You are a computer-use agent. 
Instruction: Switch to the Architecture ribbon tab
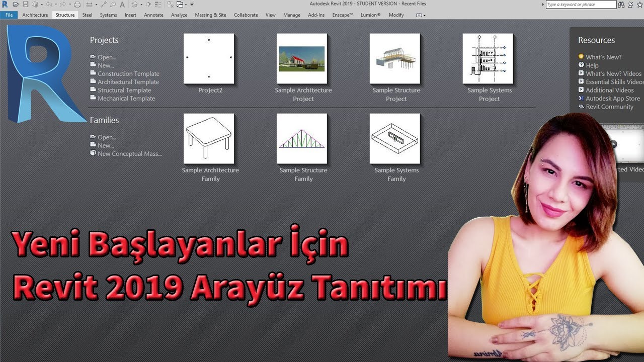click(x=35, y=15)
